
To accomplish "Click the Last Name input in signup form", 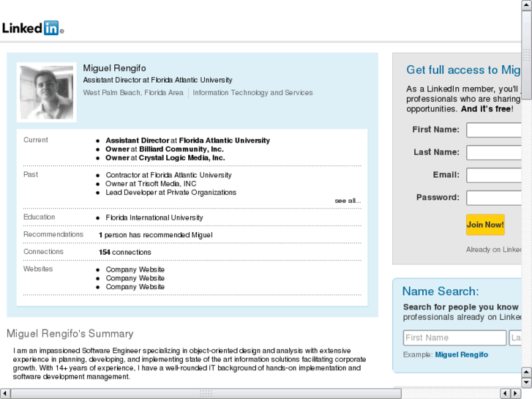I will (x=494, y=152).
